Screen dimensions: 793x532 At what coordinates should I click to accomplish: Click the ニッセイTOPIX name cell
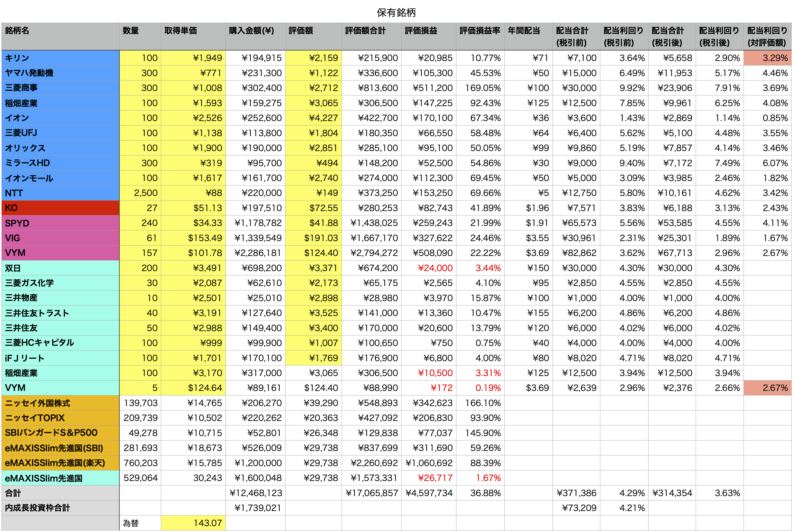tap(60, 418)
